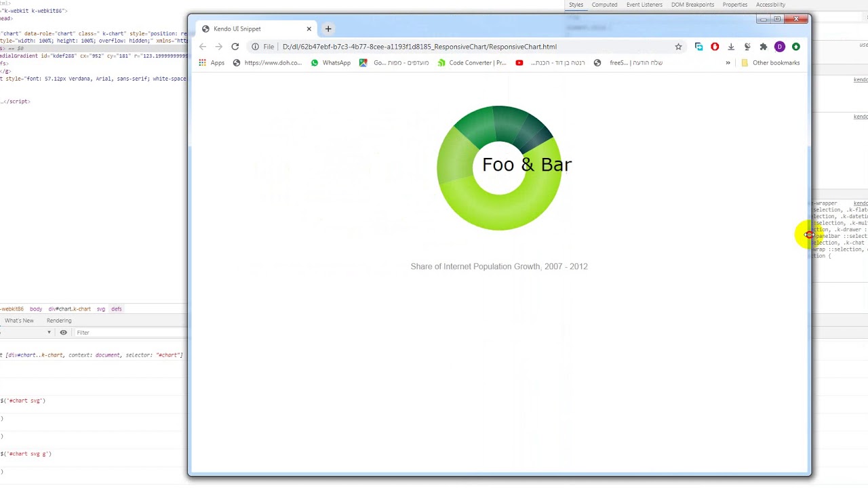Open the Apps grid shortcut

[212, 63]
